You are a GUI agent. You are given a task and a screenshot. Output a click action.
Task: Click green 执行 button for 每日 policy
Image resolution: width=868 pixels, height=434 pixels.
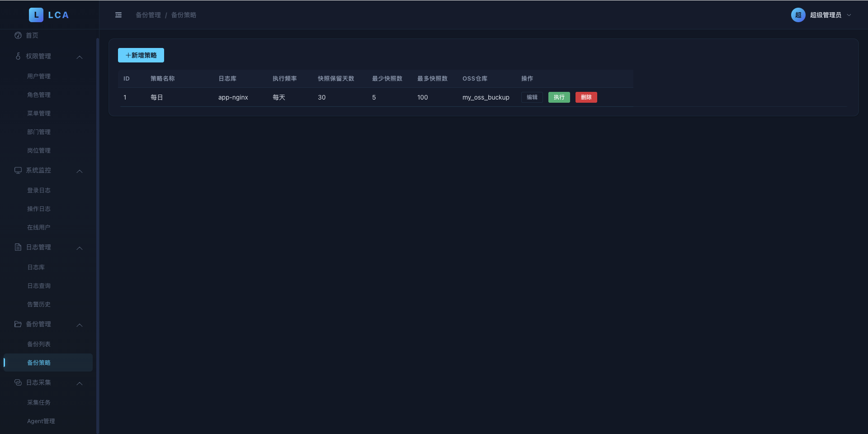point(559,97)
